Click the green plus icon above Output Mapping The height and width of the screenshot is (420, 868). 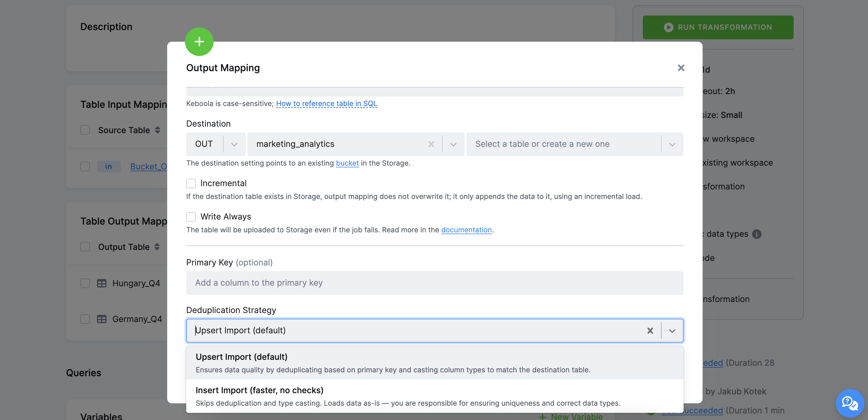tap(199, 41)
